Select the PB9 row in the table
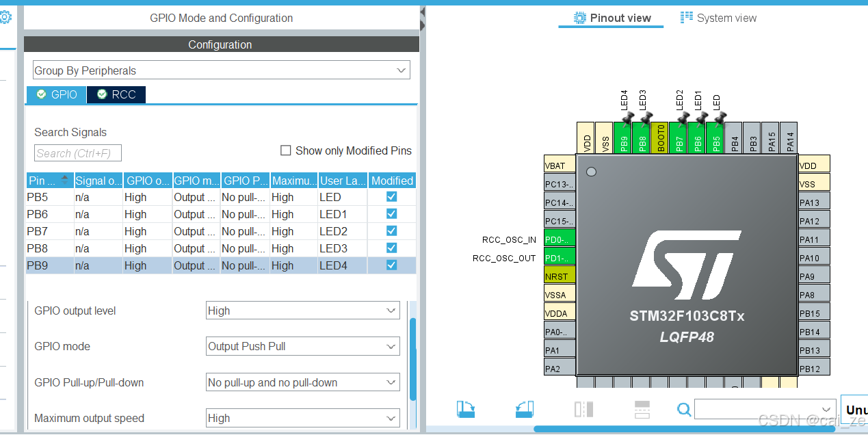The width and height of the screenshot is (868, 435). click(x=221, y=265)
